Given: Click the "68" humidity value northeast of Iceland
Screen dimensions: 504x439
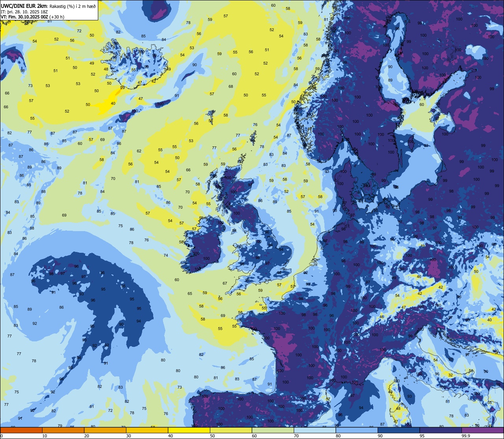Looking at the screenshot, I should pos(231,86).
